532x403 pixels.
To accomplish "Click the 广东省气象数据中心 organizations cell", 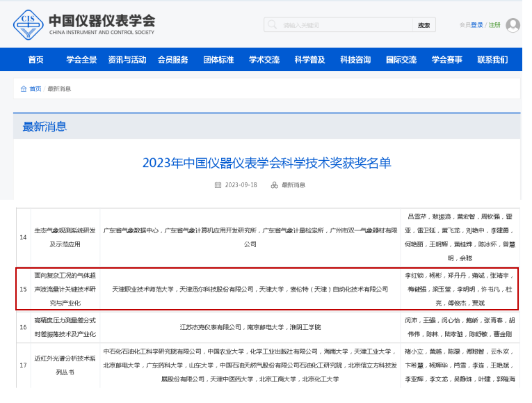I will point(250,237).
